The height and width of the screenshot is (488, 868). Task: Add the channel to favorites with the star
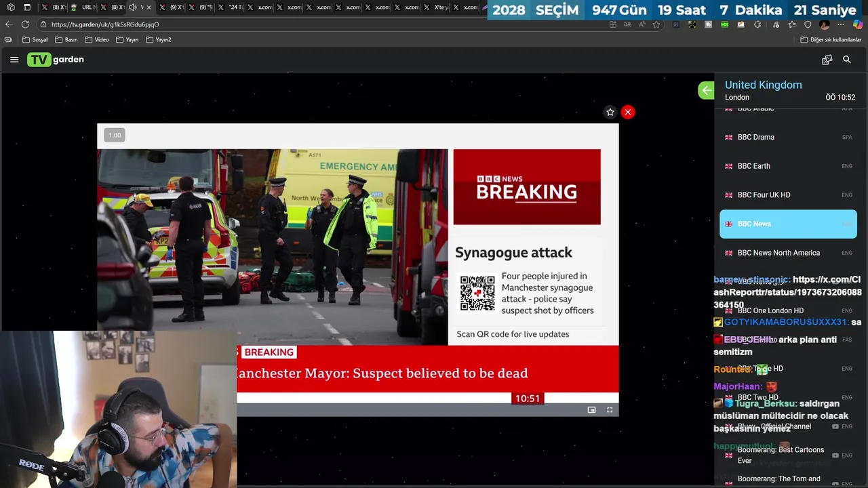[610, 112]
